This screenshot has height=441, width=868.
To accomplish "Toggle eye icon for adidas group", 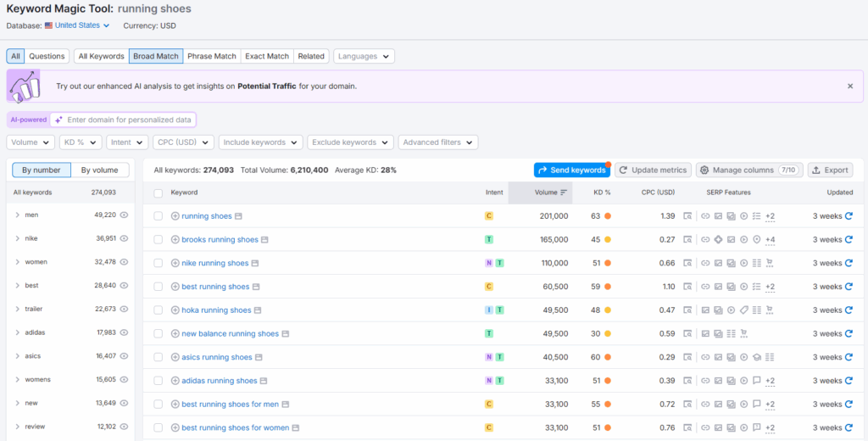I will (124, 332).
